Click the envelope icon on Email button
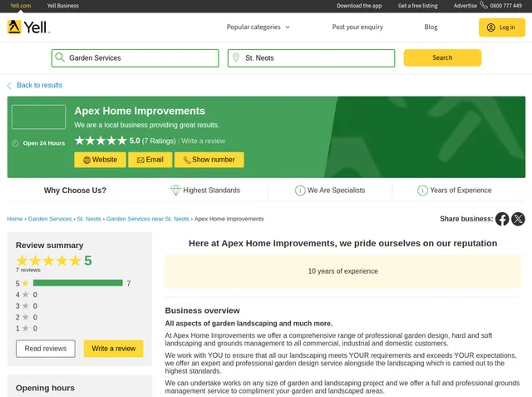Viewport: 532px width, 397px height. tap(140, 160)
